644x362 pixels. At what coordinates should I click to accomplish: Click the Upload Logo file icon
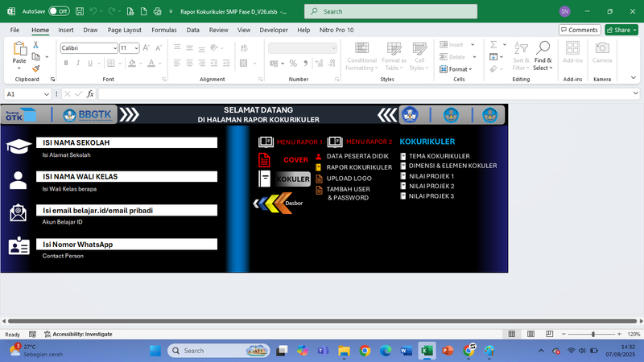point(319,179)
